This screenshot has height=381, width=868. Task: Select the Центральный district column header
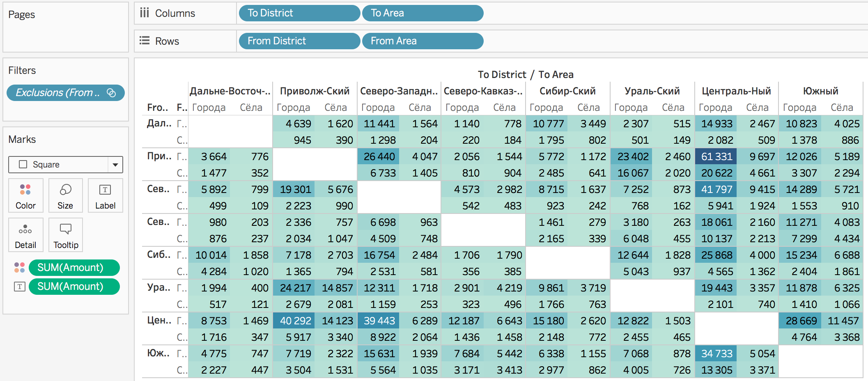pyautogui.click(x=736, y=91)
